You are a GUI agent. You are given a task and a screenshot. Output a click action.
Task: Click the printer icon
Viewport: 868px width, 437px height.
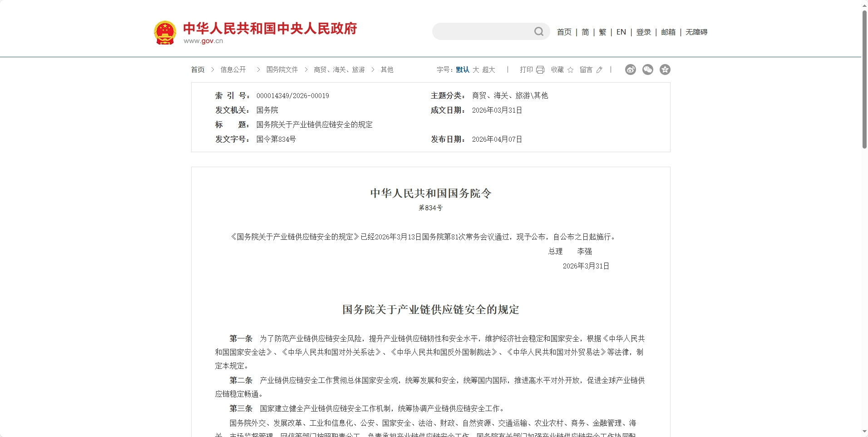tap(540, 70)
